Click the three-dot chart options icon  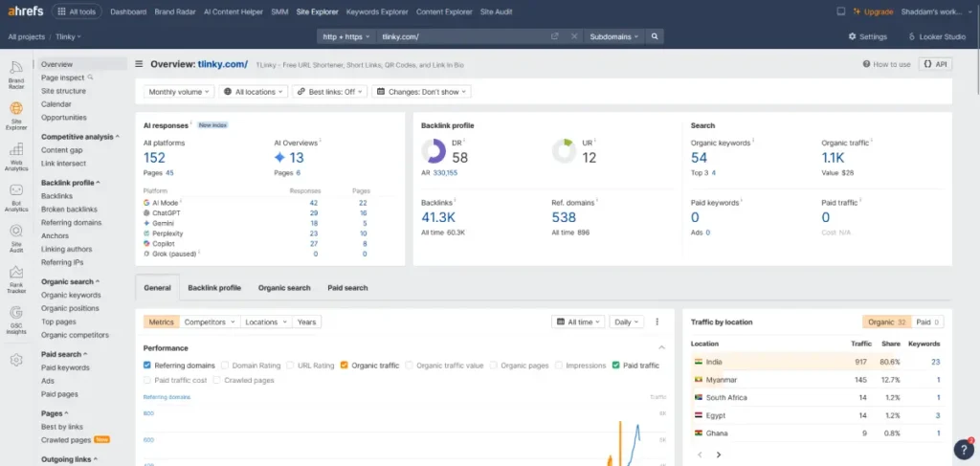pyautogui.click(x=657, y=322)
